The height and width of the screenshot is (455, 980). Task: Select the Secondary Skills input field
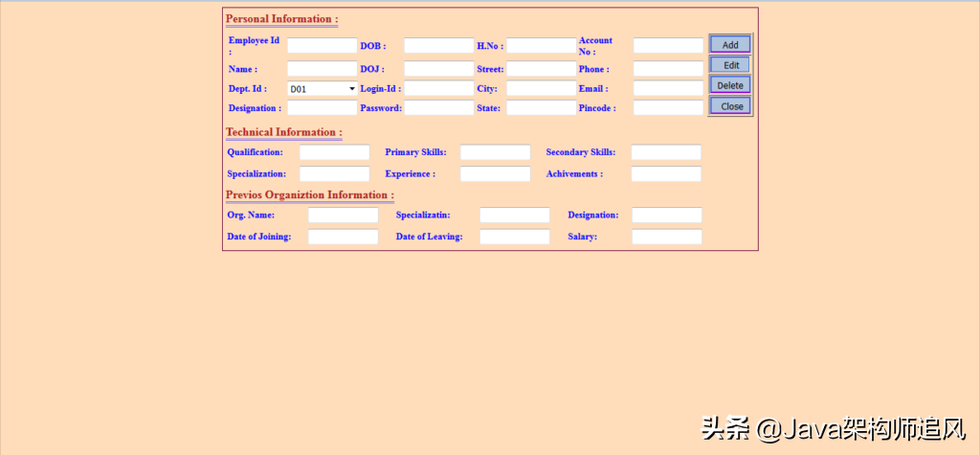coord(666,152)
